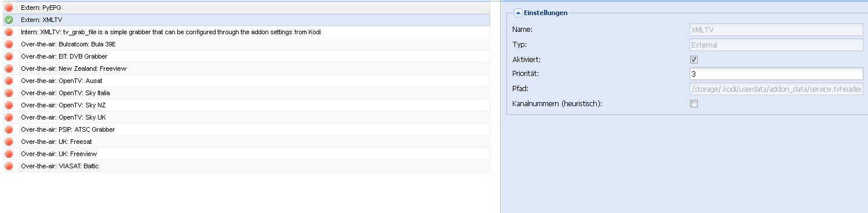Screen dimensions: 868x213
Task: Collapse the Einstellungen section
Action: [x=518, y=13]
